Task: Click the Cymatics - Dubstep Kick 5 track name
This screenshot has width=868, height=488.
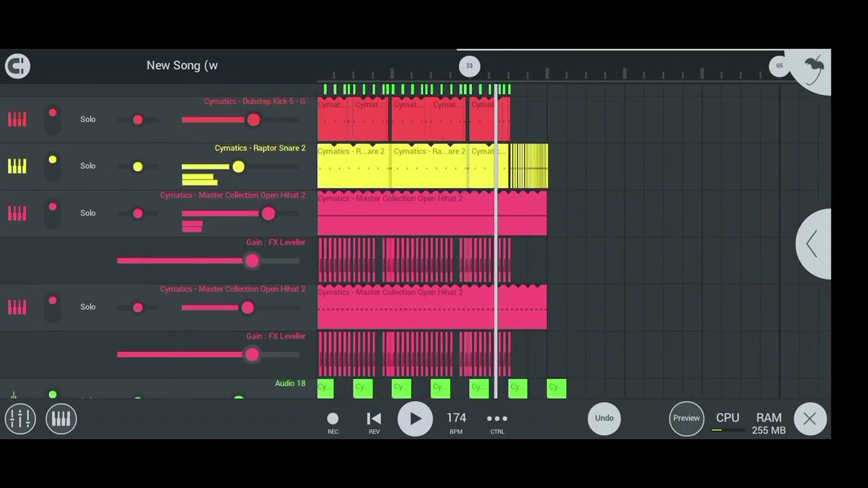Action: point(254,102)
